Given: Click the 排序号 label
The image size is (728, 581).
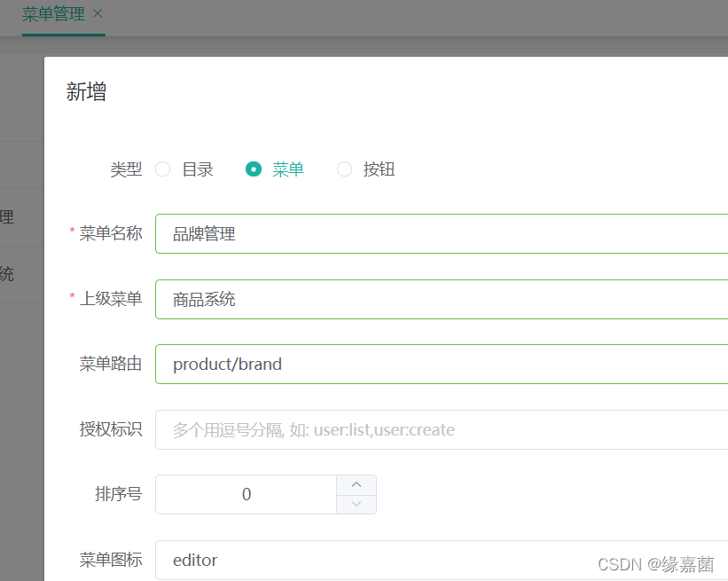Looking at the screenshot, I should pos(119,494).
